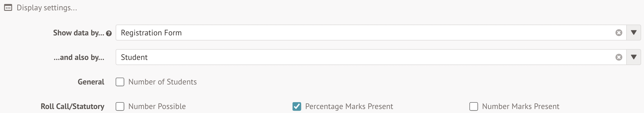Image resolution: width=644 pixels, height=113 pixels.
Task: Clear the Registration Form selection
Action: pos(619,33)
